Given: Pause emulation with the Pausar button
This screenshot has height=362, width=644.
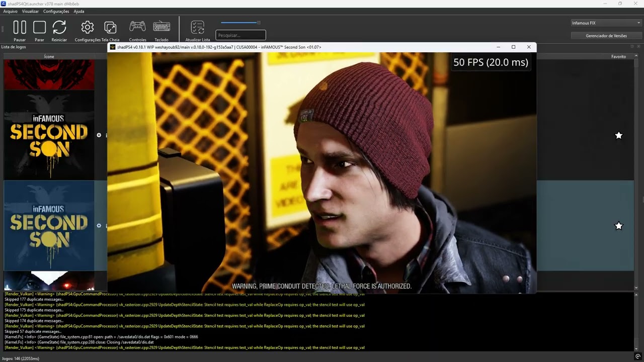Looking at the screenshot, I should coord(20,31).
